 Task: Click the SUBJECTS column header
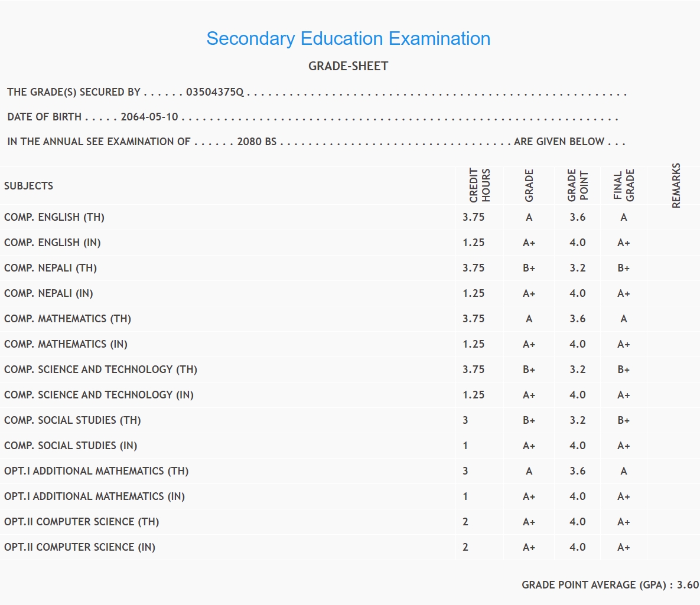(28, 186)
